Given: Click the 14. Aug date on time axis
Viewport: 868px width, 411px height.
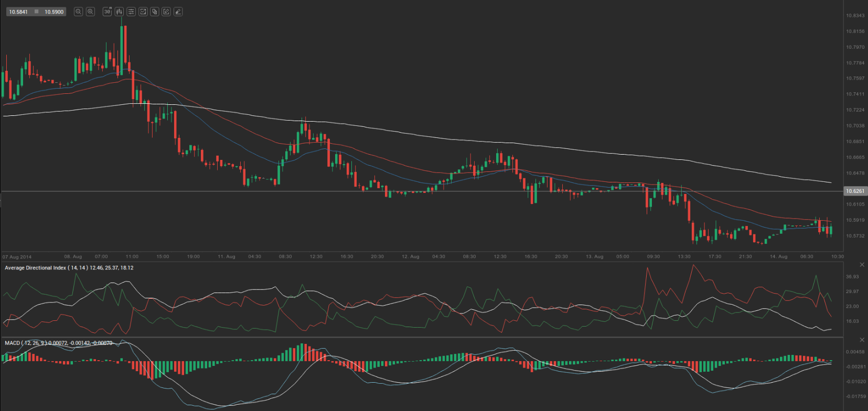Looking at the screenshot, I should pyautogui.click(x=778, y=257).
